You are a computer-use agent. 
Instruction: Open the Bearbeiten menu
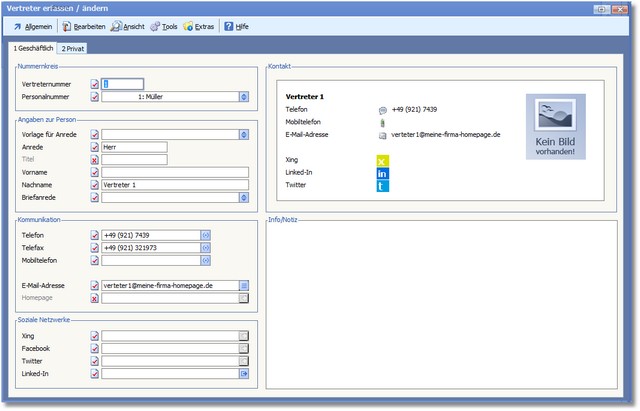(x=82, y=26)
